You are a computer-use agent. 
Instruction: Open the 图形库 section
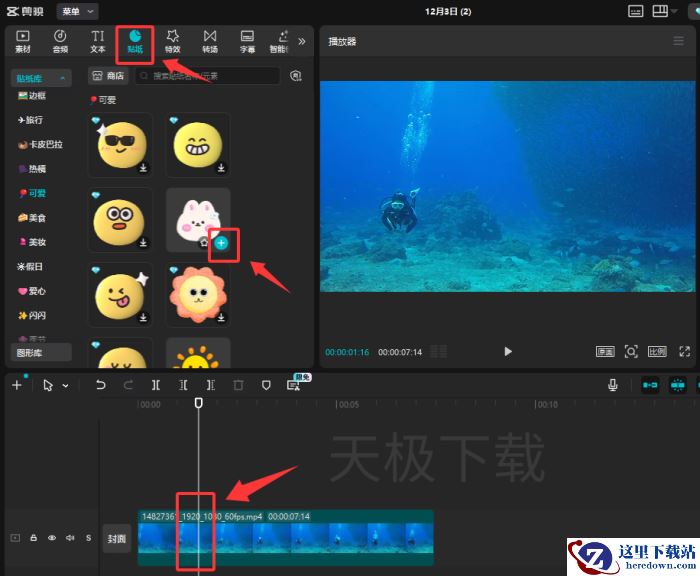[x=41, y=353]
